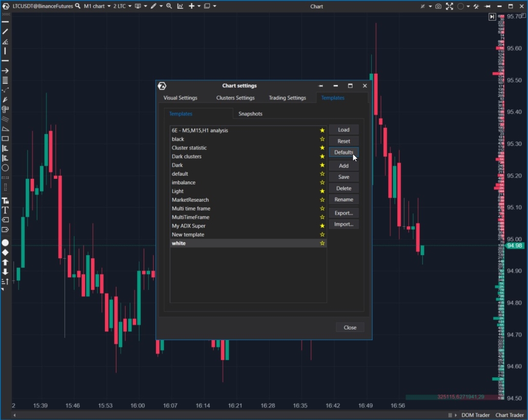Click the scroll-to-last-bar icon on the chart
This screenshot has width=528, height=420.
(492, 17)
